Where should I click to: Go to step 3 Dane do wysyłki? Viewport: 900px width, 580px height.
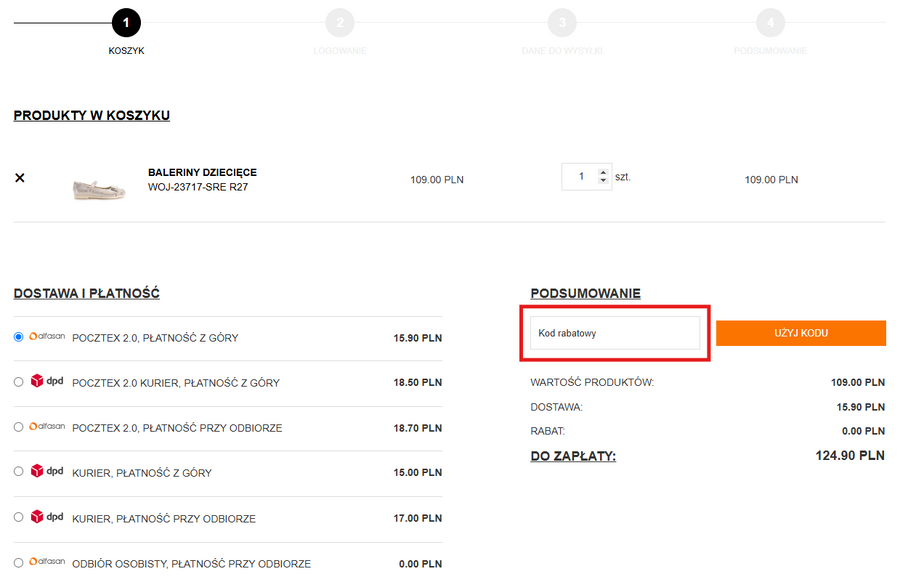pos(562,22)
